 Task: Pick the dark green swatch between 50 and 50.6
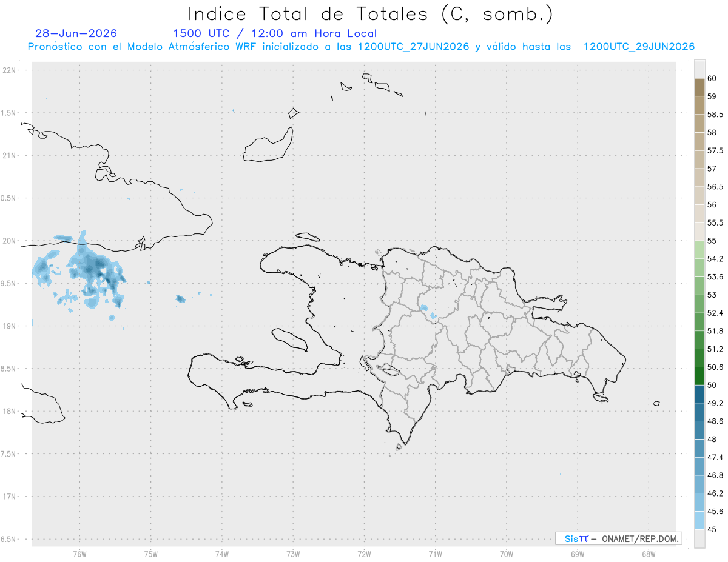tap(699, 376)
